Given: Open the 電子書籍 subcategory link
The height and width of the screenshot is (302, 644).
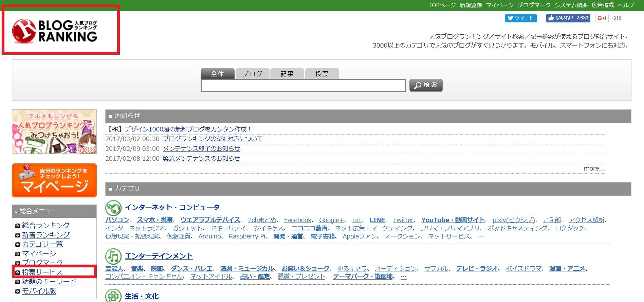Looking at the screenshot, I should click(x=323, y=236).
